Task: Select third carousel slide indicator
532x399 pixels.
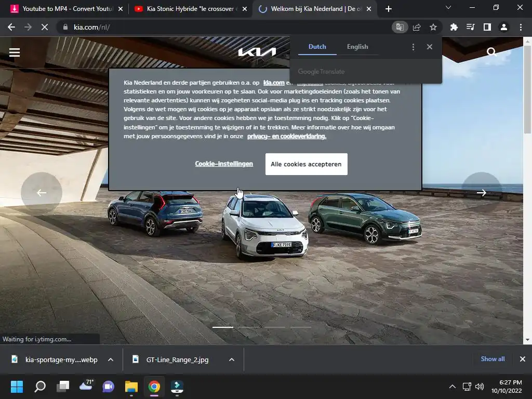Action: click(x=275, y=327)
